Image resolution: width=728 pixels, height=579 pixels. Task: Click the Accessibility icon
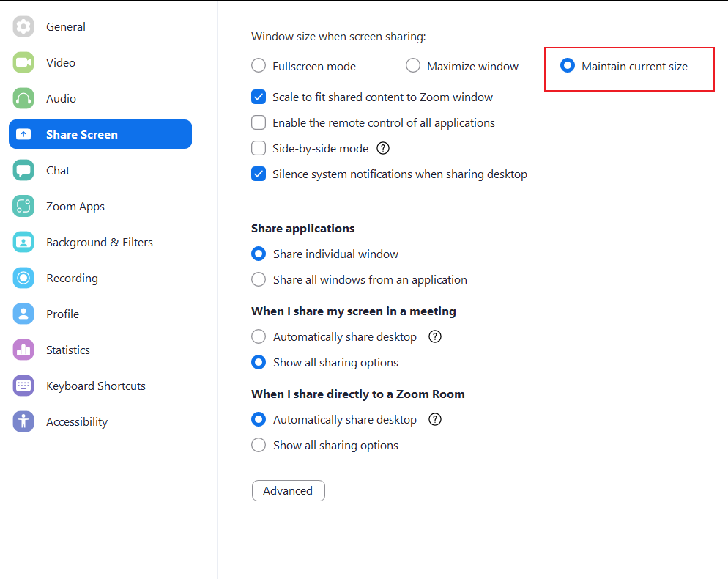coord(23,422)
